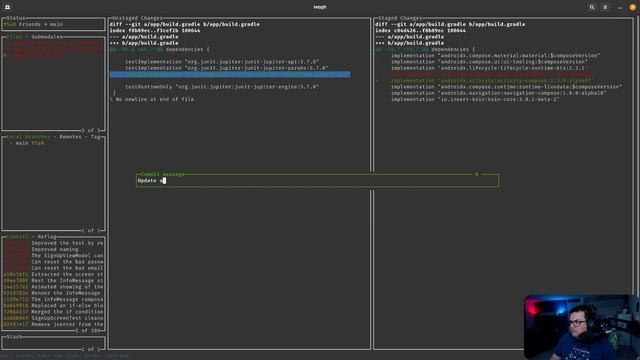
Task: Click the staged "index c04d426..f8b89ec" line
Action: (x=420, y=31)
